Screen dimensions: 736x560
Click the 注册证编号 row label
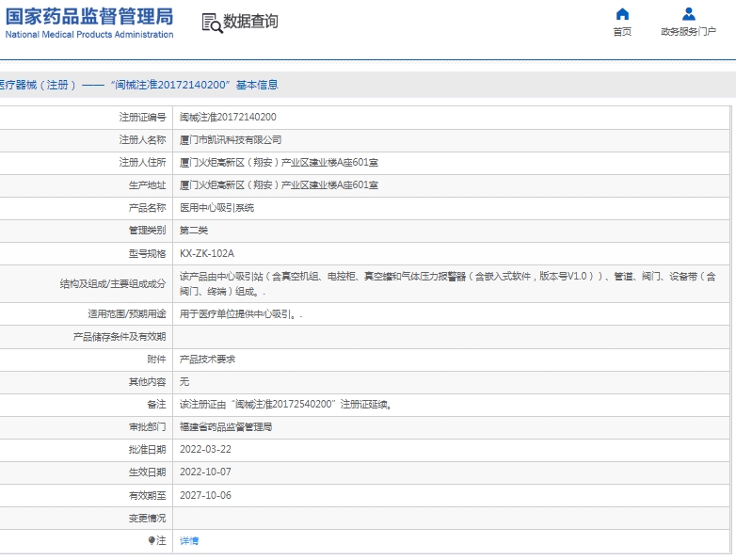142,117
